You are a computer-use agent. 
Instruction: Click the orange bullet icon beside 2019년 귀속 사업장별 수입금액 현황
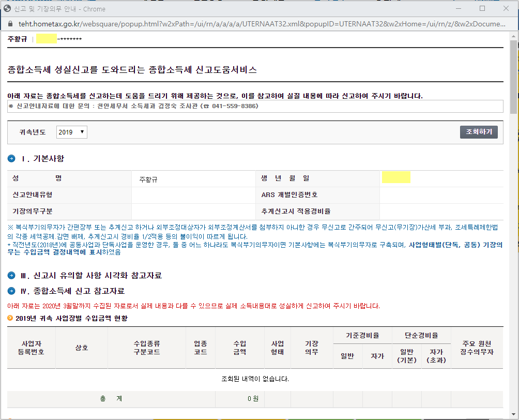click(x=10, y=318)
